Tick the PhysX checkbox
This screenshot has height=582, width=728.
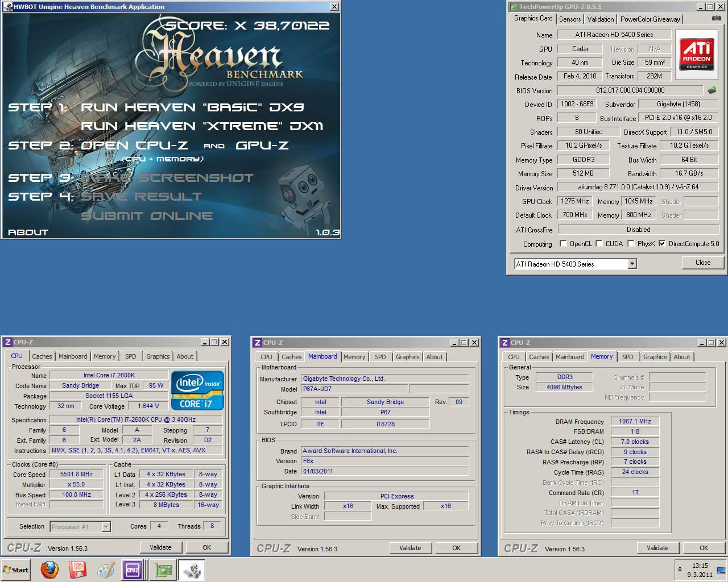pos(631,244)
